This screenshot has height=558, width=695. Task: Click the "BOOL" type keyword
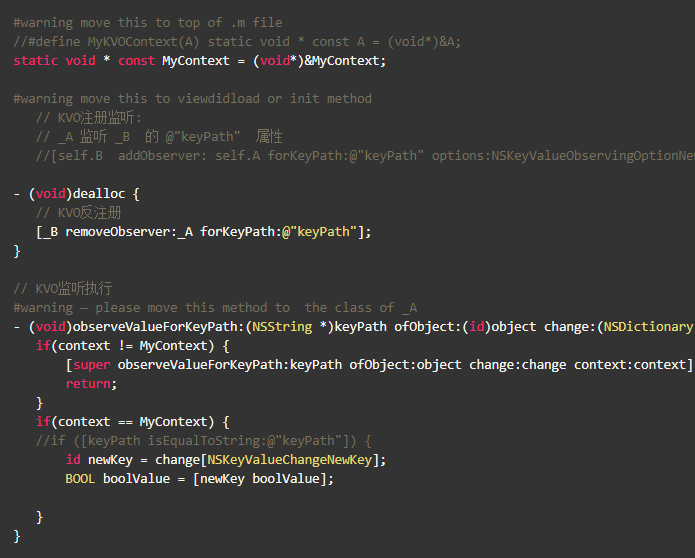pos(80,478)
